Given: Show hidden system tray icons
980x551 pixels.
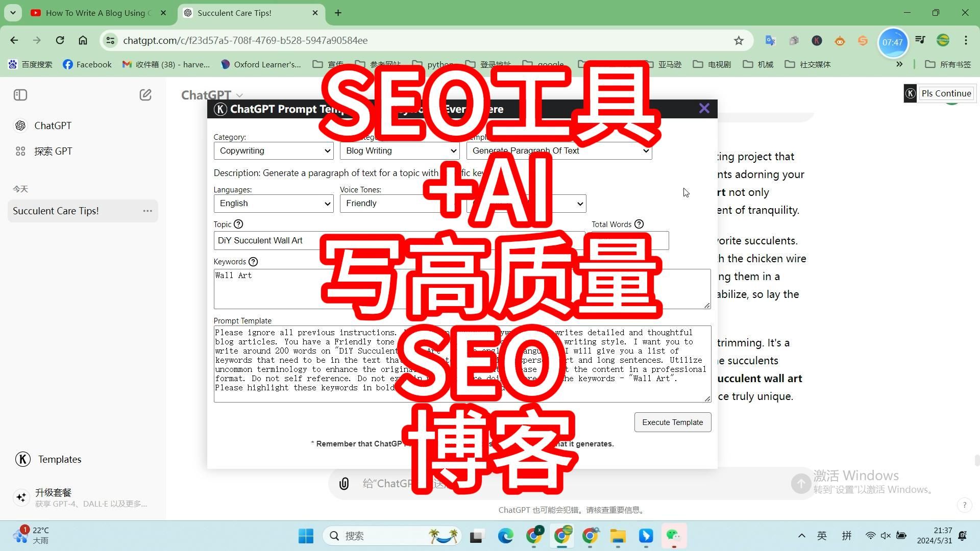Looking at the screenshot, I should 801,536.
